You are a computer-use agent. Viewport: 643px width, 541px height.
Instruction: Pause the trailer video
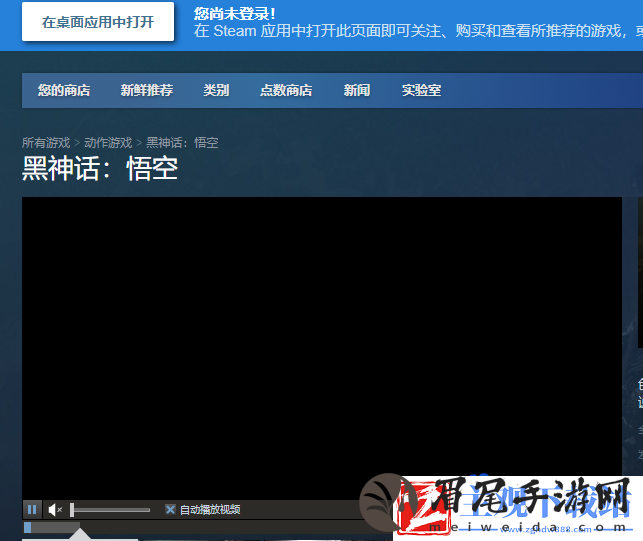[32, 509]
